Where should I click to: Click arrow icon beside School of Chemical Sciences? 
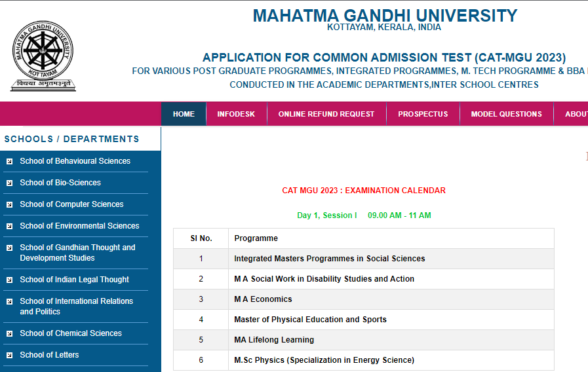coord(10,334)
